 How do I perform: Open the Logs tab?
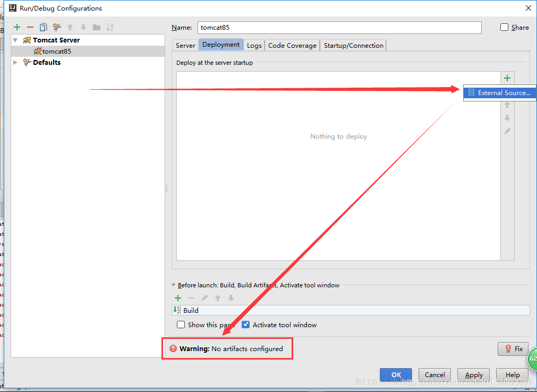tap(254, 45)
